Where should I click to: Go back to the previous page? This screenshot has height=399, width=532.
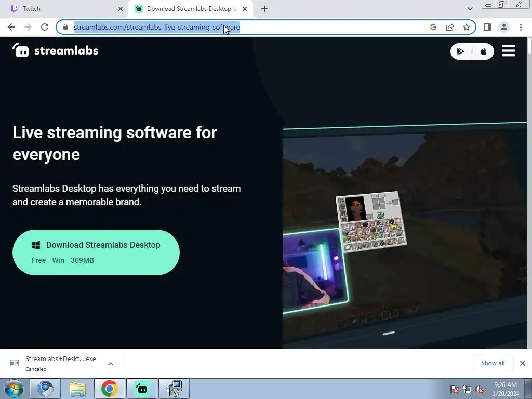[x=11, y=27]
